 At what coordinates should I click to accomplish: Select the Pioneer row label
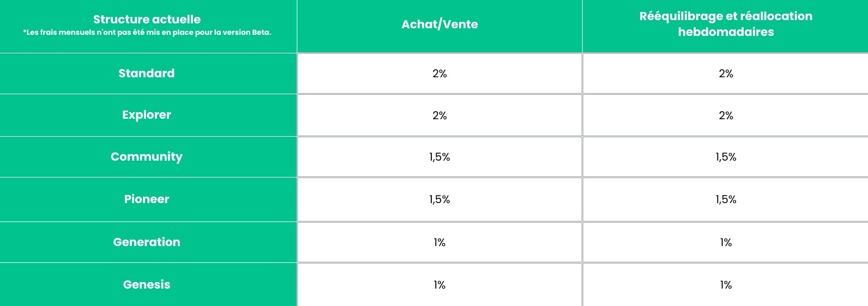147,199
